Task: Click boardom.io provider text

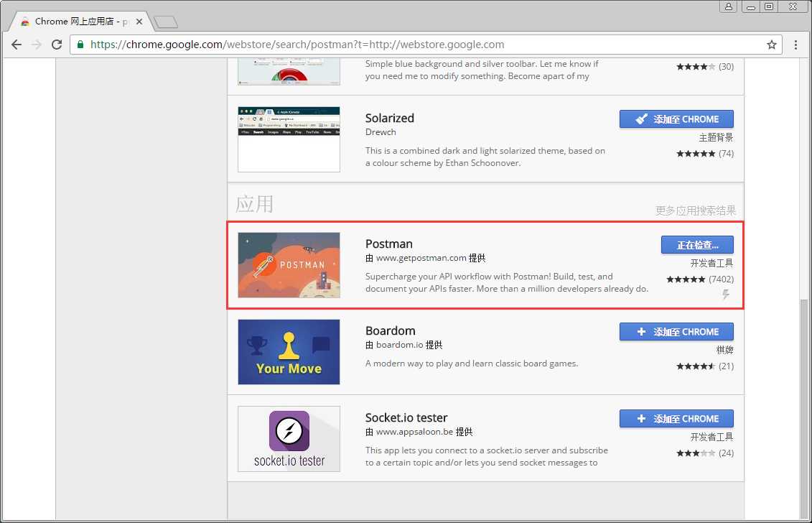Action: coord(399,346)
